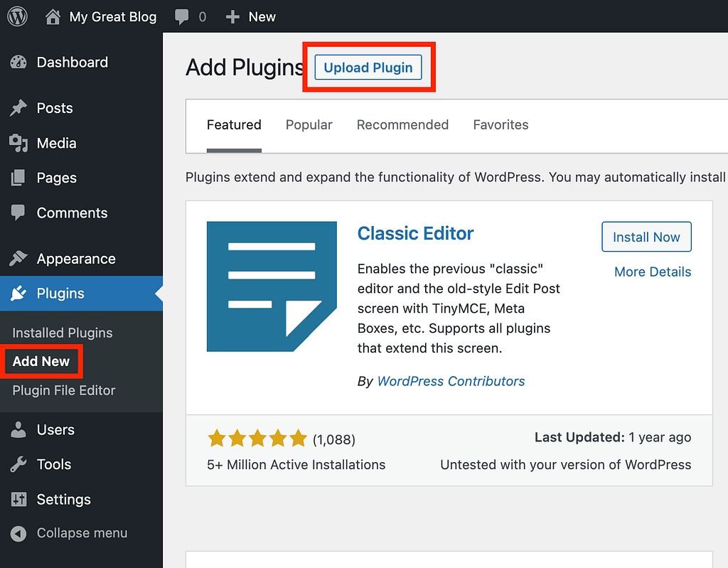
Task: Click the Classic Editor plugin thumbnail
Action: pyautogui.click(x=272, y=286)
